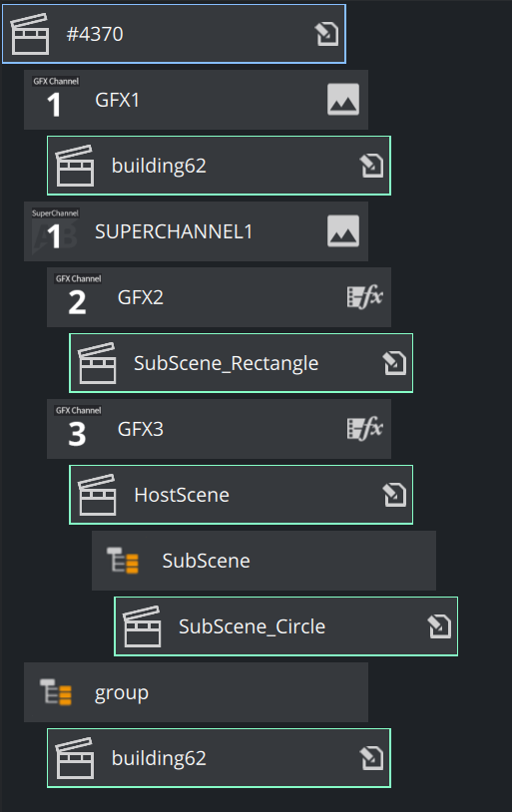Select the GFX3 channel label
This screenshot has width=512, height=812.
[x=141, y=429]
